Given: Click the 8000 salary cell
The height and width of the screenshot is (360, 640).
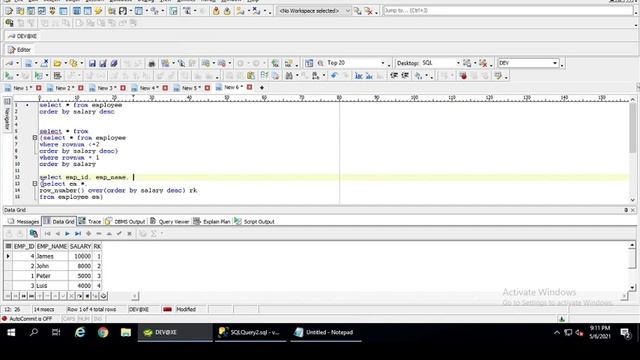Looking at the screenshot, I should [80, 266].
